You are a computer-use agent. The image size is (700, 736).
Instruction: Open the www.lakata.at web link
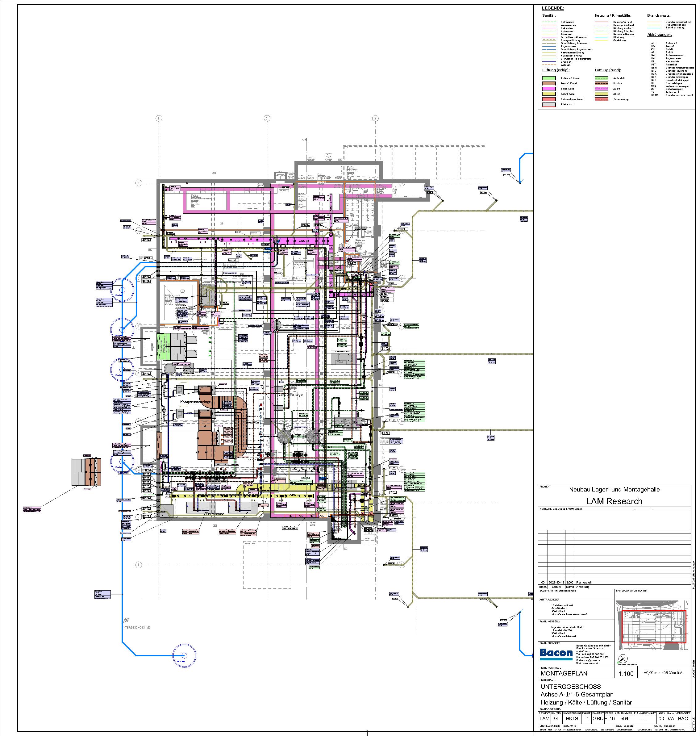click(x=564, y=636)
